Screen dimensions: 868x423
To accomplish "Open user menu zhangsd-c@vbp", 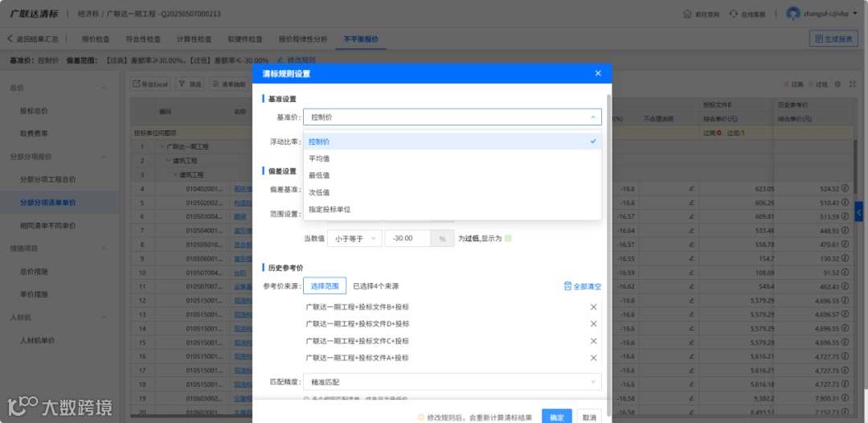I will 821,14.
